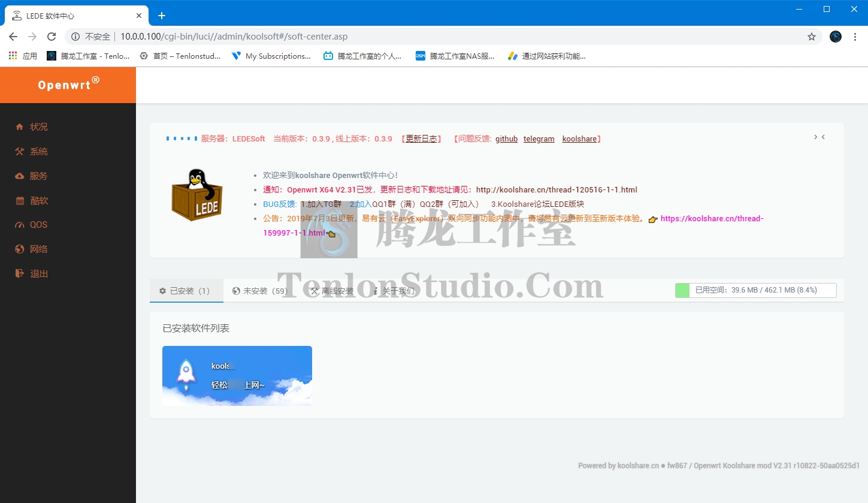Click the LEDE penguin box logo

(x=197, y=195)
